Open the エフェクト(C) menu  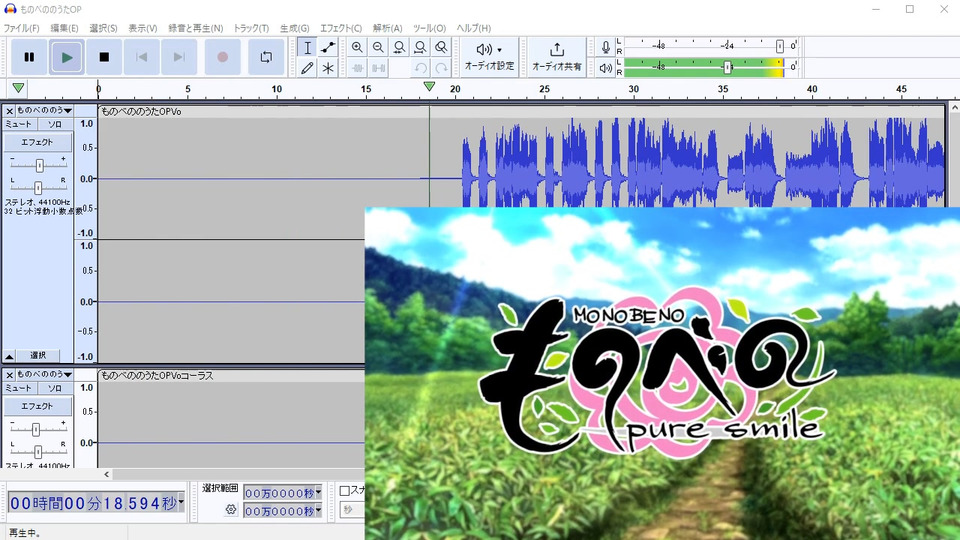[x=340, y=28]
